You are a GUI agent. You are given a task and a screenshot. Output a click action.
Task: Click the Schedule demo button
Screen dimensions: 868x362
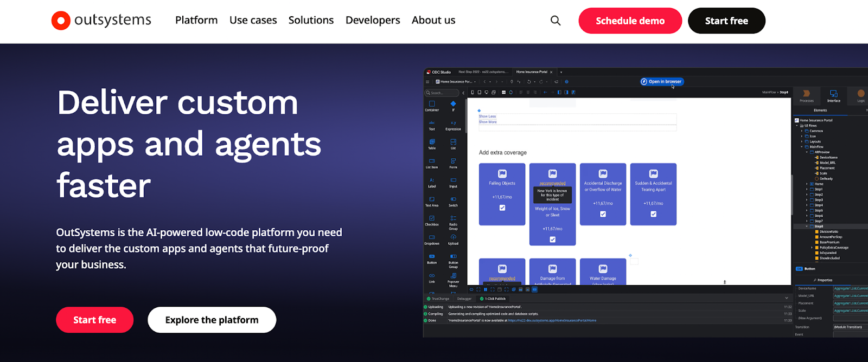pos(630,21)
